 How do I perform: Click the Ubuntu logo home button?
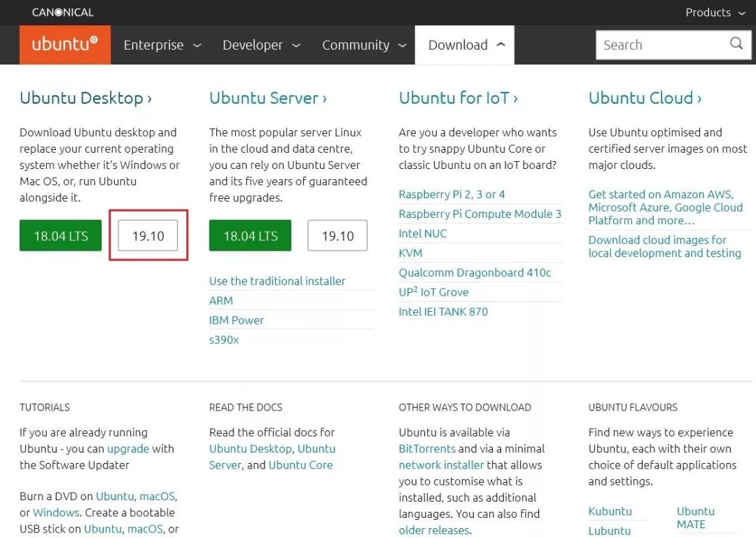click(65, 44)
